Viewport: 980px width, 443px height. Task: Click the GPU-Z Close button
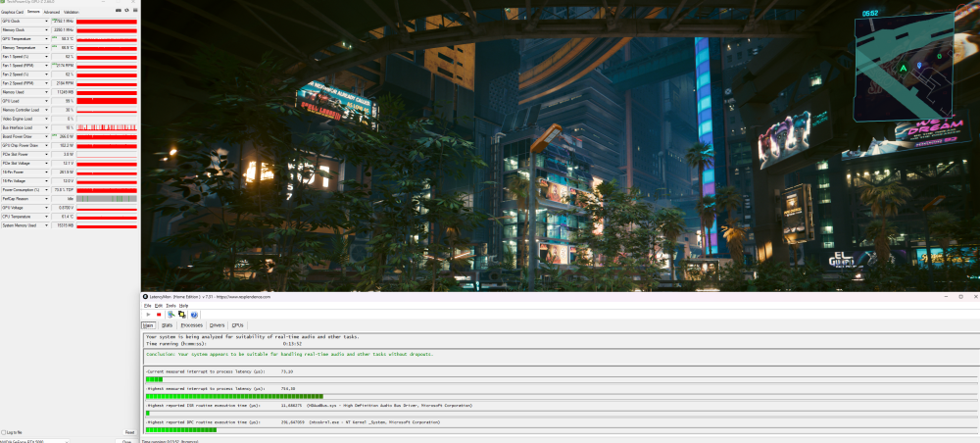pyautogui.click(x=126, y=441)
